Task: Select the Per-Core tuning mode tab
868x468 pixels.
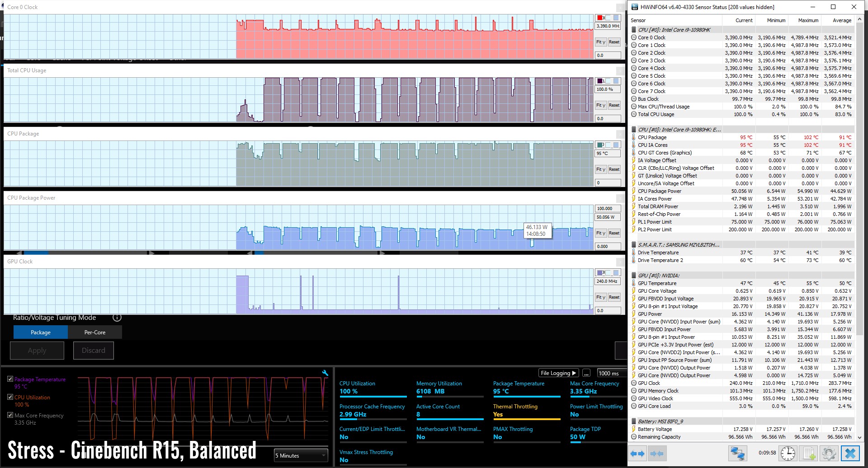Action: click(94, 332)
